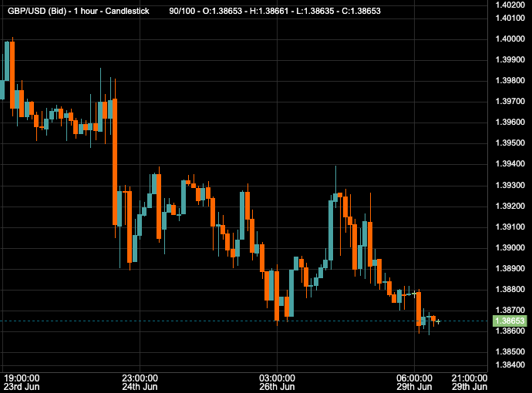
Task: Click the 1.38900 price axis label
Action: click(x=510, y=269)
